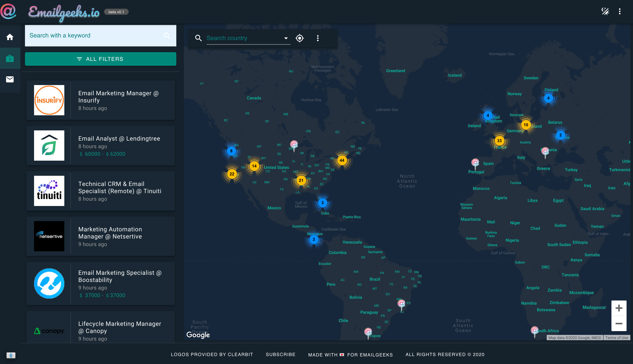Image resolution: width=633 pixels, height=364 pixels.
Task: Click the 2-job cluster near Nicaragua
Action: click(x=314, y=239)
